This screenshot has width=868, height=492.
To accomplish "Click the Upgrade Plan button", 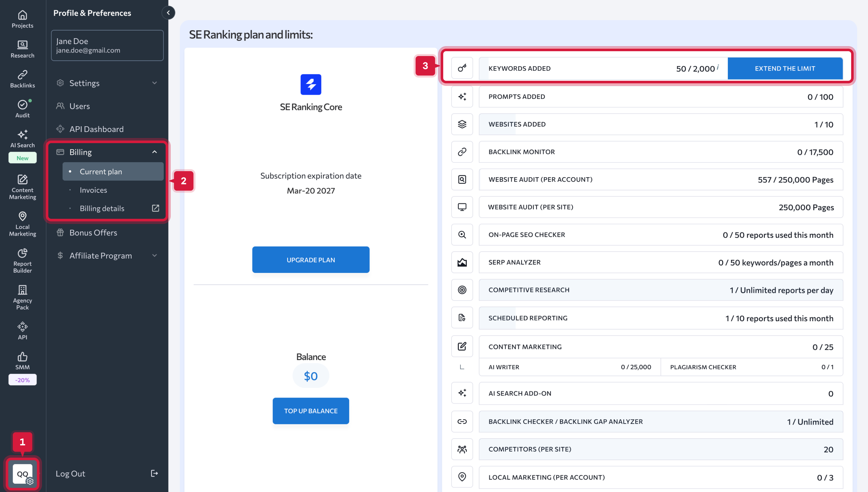I will 310,260.
